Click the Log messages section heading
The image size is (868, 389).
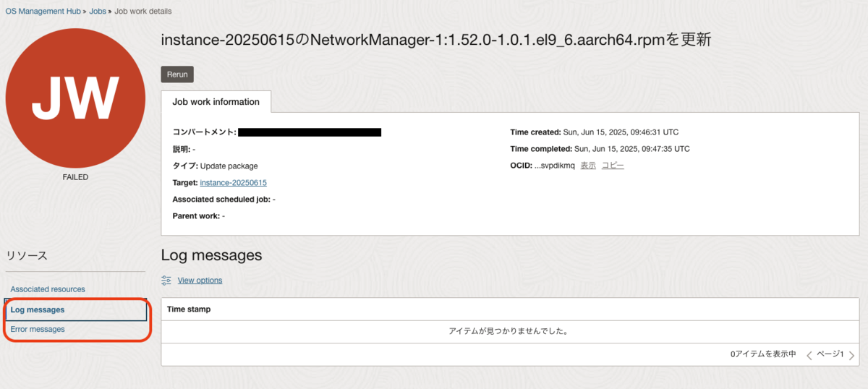click(x=211, y=255)
